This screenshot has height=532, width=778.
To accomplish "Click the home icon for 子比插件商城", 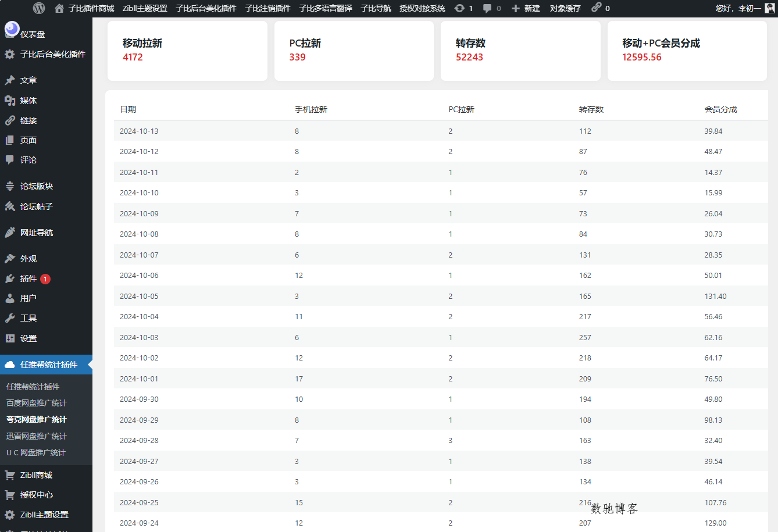I will click(x=59, y=8).
